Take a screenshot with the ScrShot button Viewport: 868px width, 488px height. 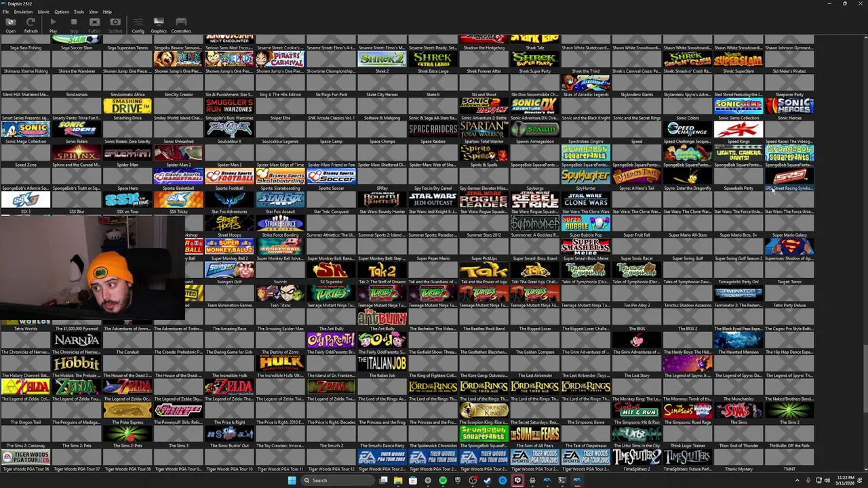[x=115, y=25]
